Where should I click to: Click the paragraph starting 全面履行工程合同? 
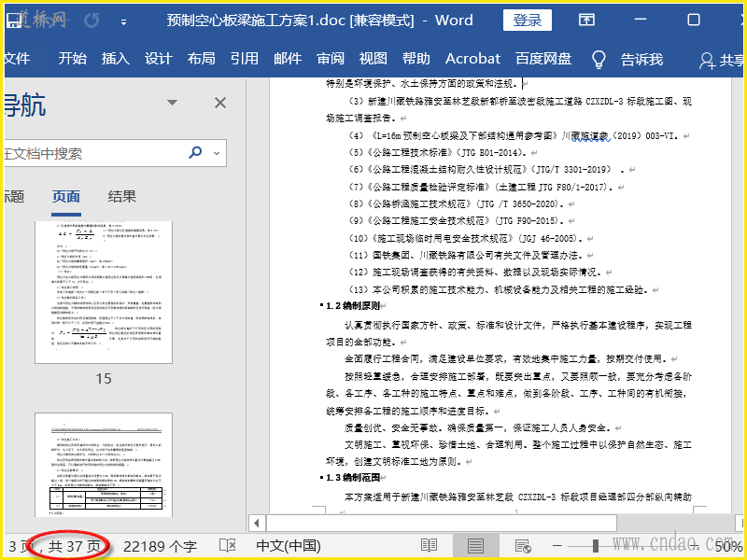508,359
